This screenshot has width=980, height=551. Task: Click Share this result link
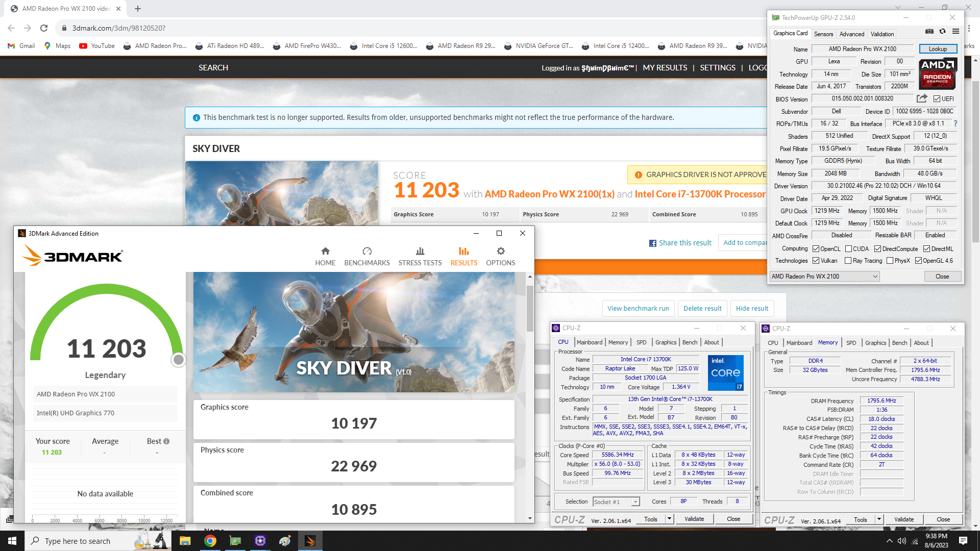[x=685, y=243]
